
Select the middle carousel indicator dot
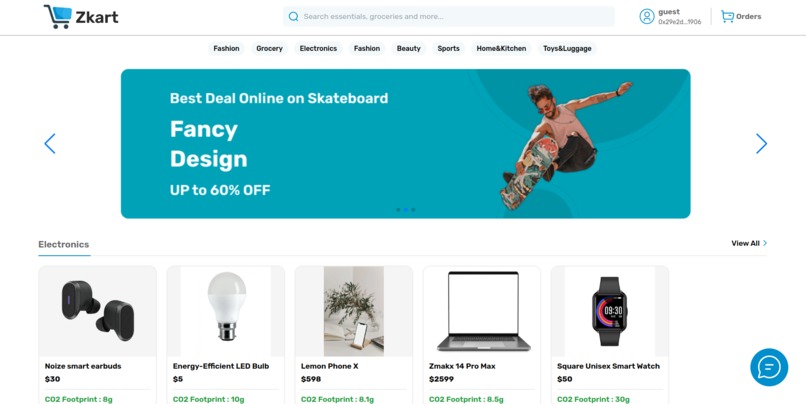pyautogui.click(x=406, y=210)
